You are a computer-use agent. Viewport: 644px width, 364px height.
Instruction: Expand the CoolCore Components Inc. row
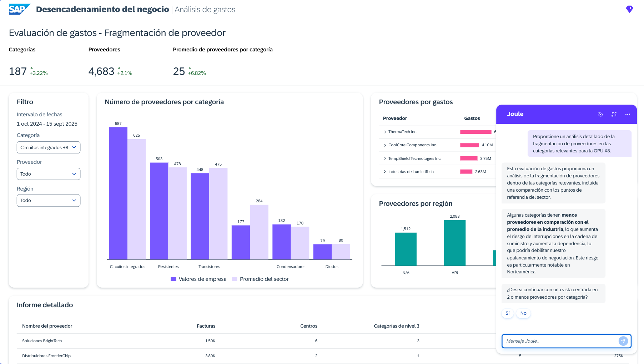[x=385, y=145]
